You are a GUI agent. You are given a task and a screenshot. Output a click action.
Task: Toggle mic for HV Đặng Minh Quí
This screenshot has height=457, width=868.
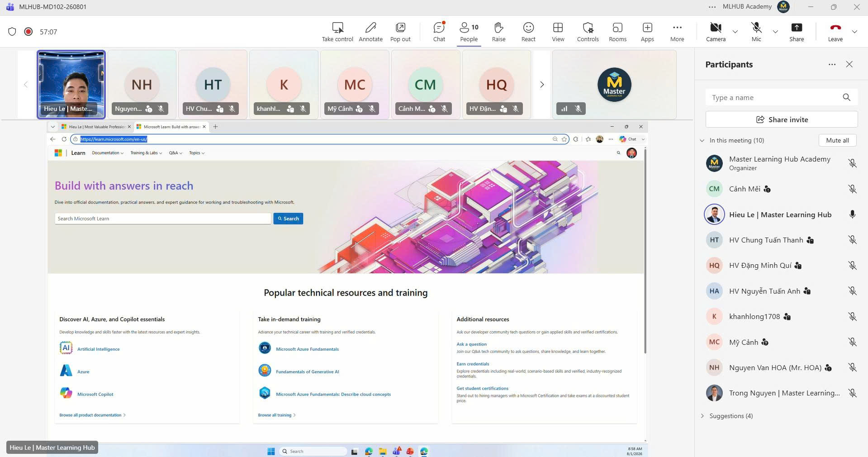(852, 266)
